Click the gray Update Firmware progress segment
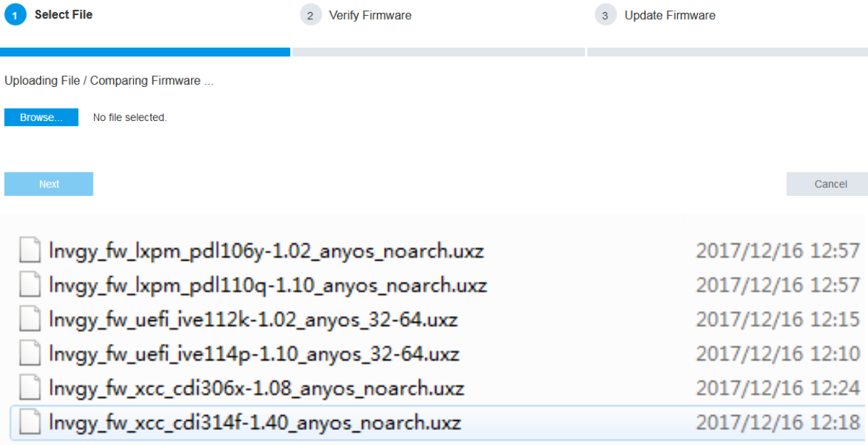 click(728, 52)
